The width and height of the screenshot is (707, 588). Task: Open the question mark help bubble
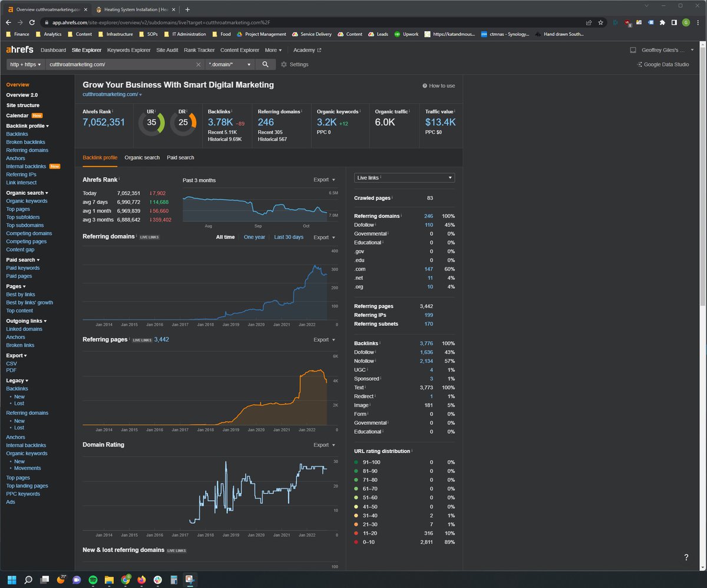(x=686, y=557)
